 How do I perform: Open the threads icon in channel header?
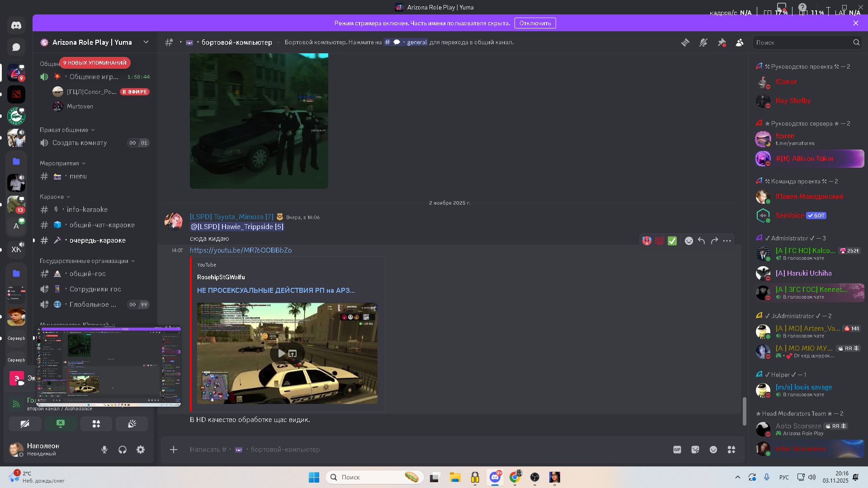(x=685, y=42)
